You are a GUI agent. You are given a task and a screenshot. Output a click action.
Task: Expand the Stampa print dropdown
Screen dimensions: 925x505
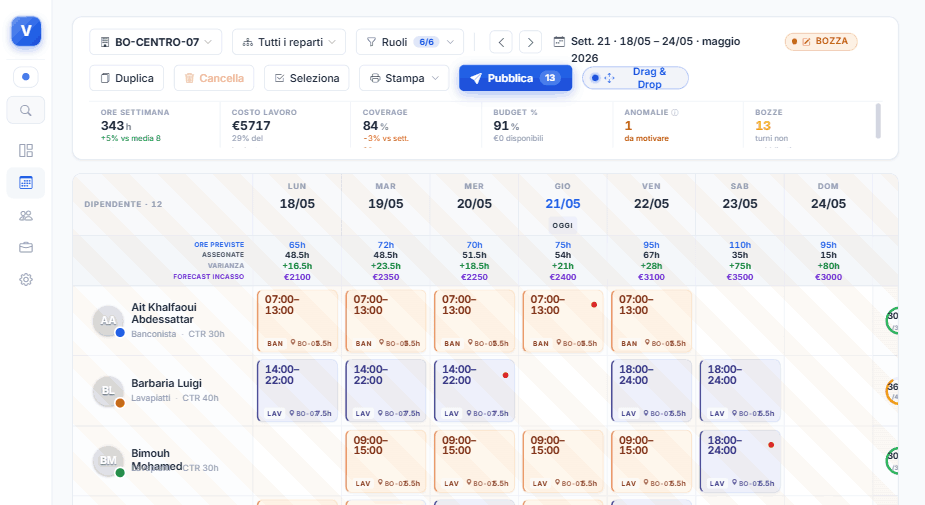click(x=404, y=78)
